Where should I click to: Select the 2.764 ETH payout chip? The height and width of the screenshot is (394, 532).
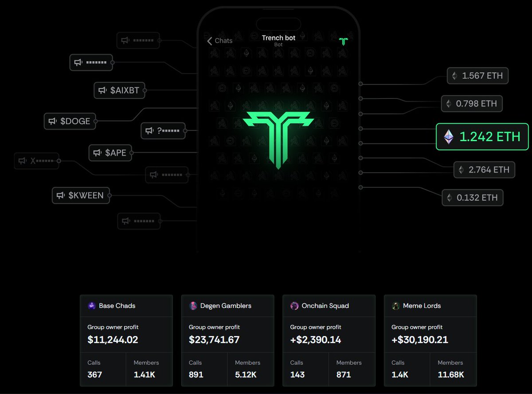[484, 169]
